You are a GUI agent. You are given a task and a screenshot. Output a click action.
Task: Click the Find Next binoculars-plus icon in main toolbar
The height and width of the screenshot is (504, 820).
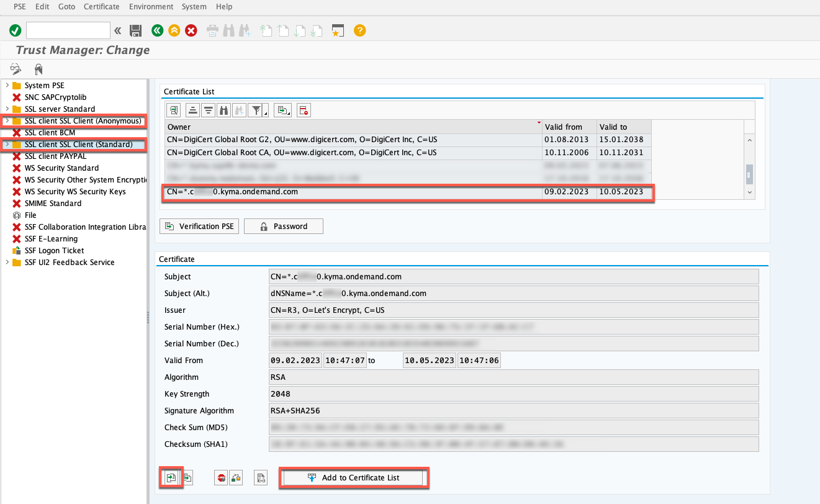[245, 30]
